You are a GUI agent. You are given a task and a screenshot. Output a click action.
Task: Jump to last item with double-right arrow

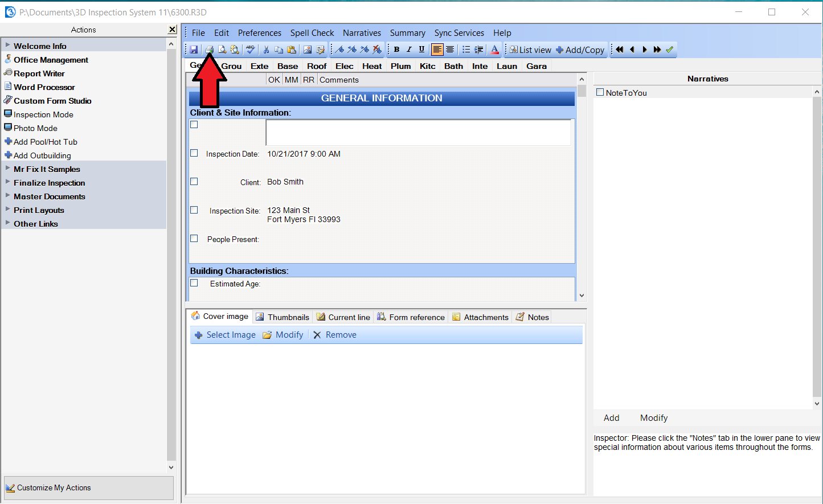click(657, 50)
